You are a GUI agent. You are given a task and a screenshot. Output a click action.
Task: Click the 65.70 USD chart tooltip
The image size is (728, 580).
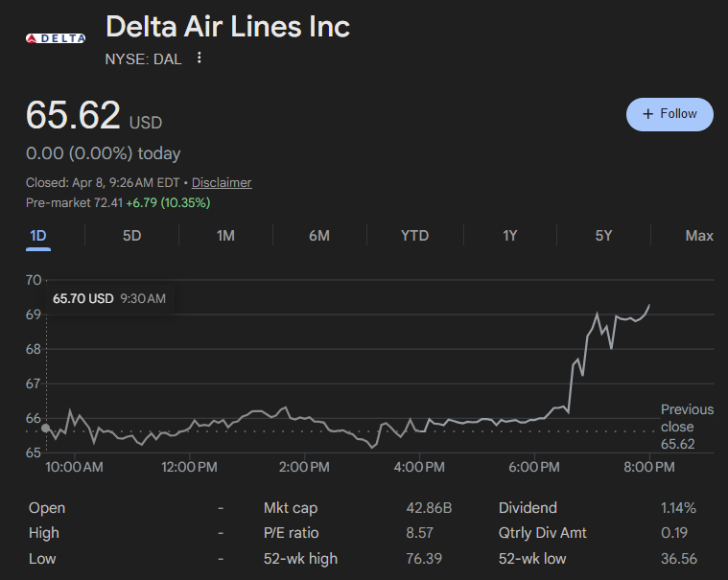tap(108, 299)
